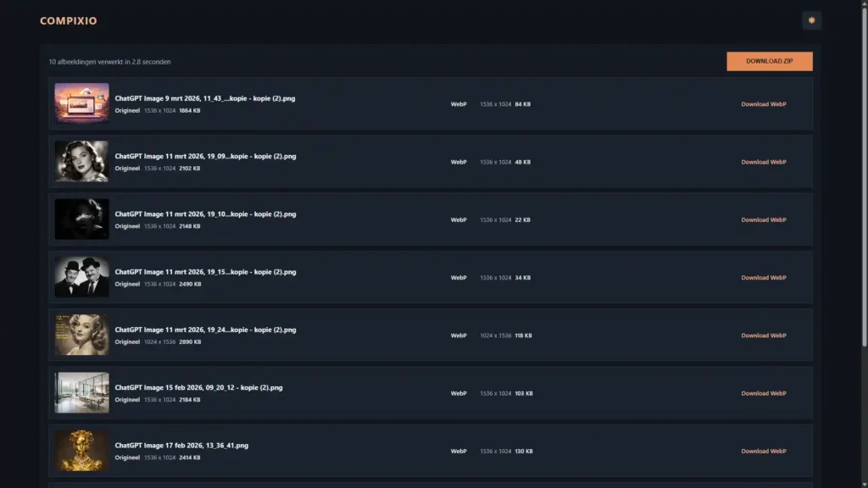Open the modern office interior thumbnail
Image resolution: width=868 pixels, height=488 pixels.
tap(81, 392)
